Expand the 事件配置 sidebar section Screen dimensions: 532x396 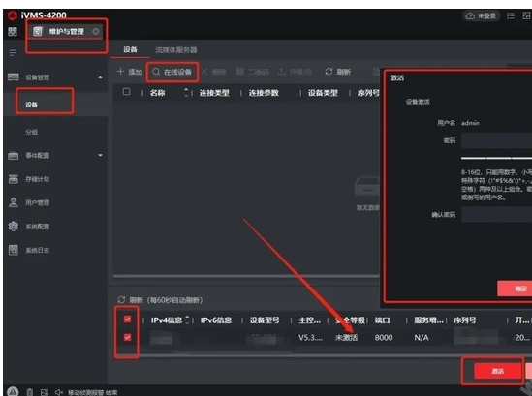click(100, 155)
